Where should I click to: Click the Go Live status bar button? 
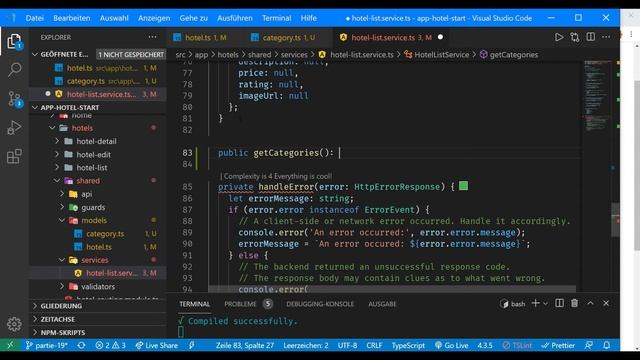(451, 345)
